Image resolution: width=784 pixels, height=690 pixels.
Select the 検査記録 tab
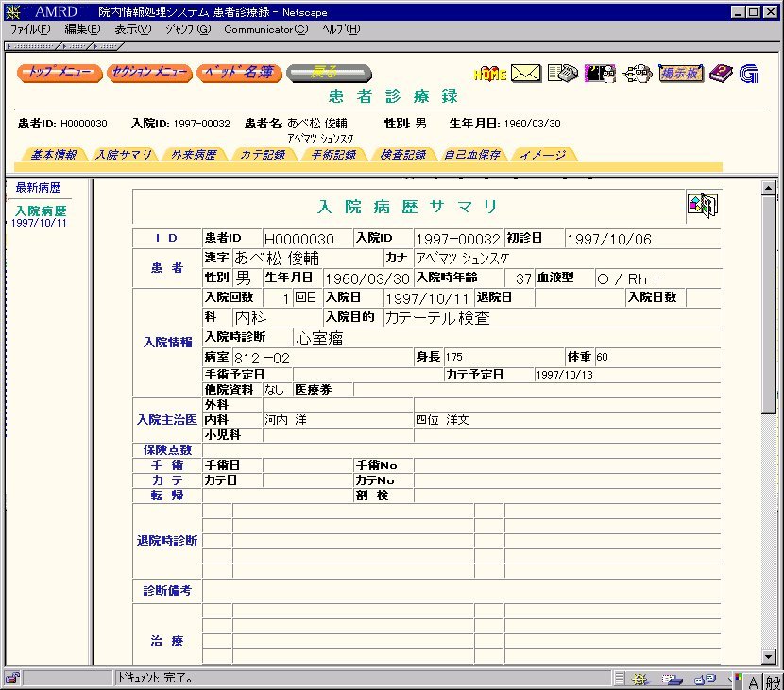(x=402, y=155)
